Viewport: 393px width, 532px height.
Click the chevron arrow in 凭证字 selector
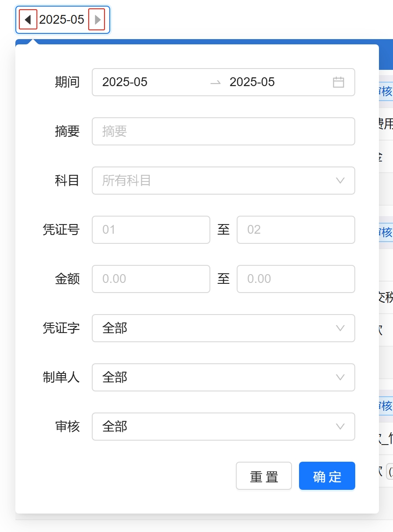[x=339, y=328]
